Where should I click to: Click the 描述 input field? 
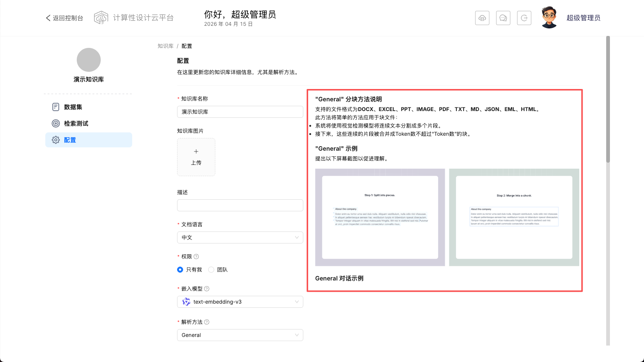240,205
